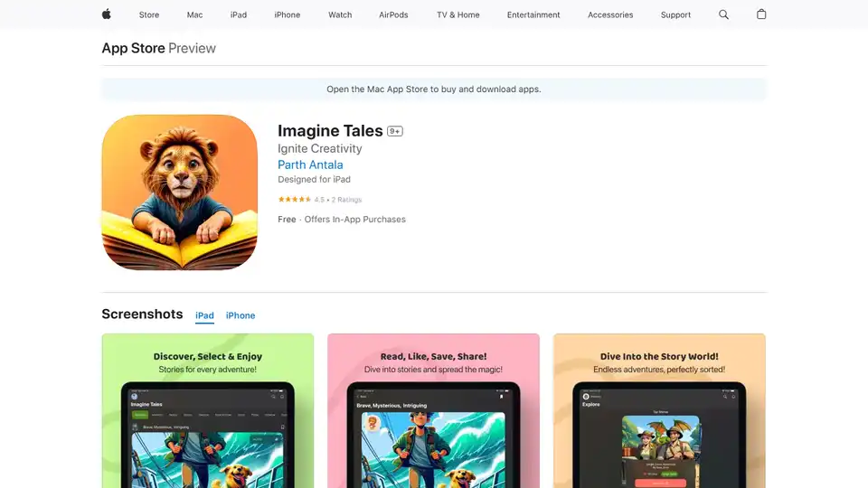Click the Designed for iPad text
This screenshot has height=488, width=868.
pos(314,179)
